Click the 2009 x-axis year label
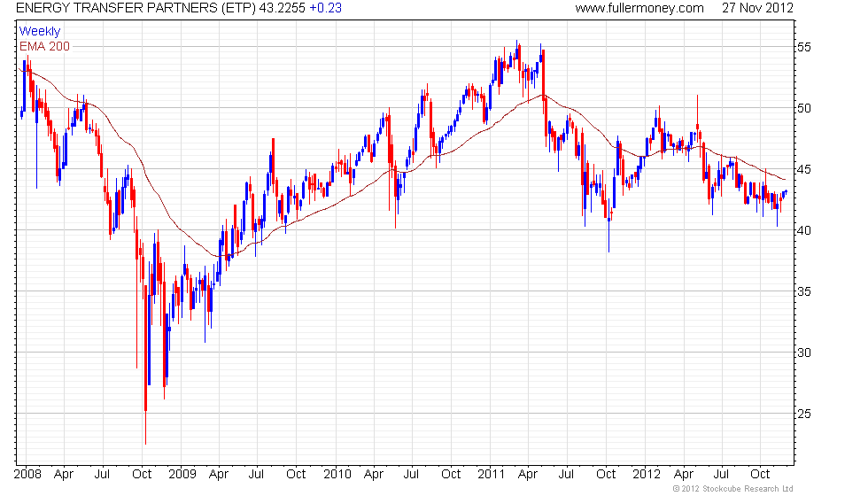The height and width of the screenshot is (496, 868). pos(182,475)
